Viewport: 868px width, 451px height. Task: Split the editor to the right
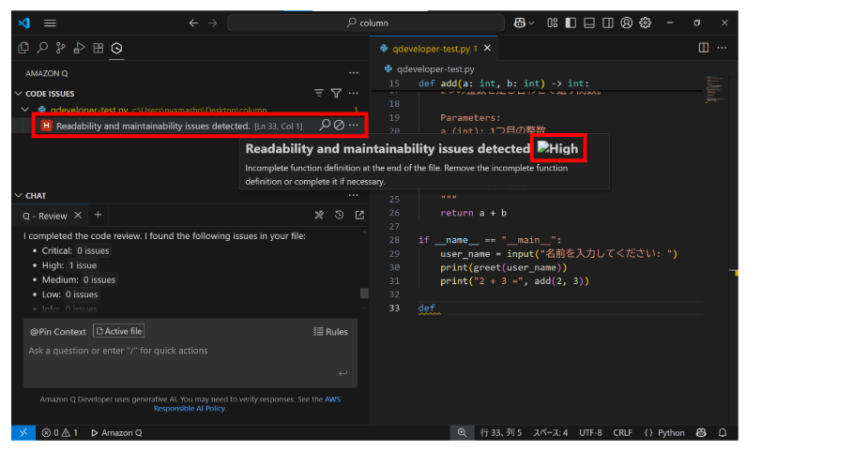pyautogui.click(x=704, y=48)
